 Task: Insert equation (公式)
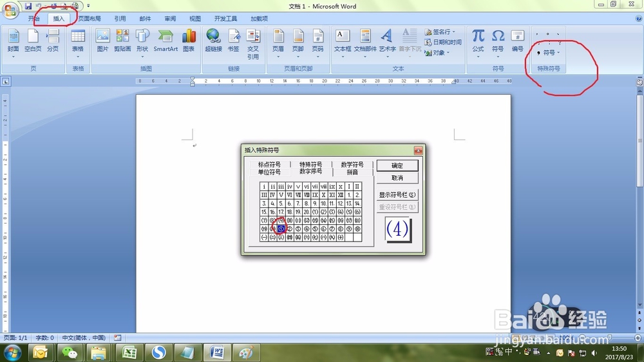(x=478, y=43)
